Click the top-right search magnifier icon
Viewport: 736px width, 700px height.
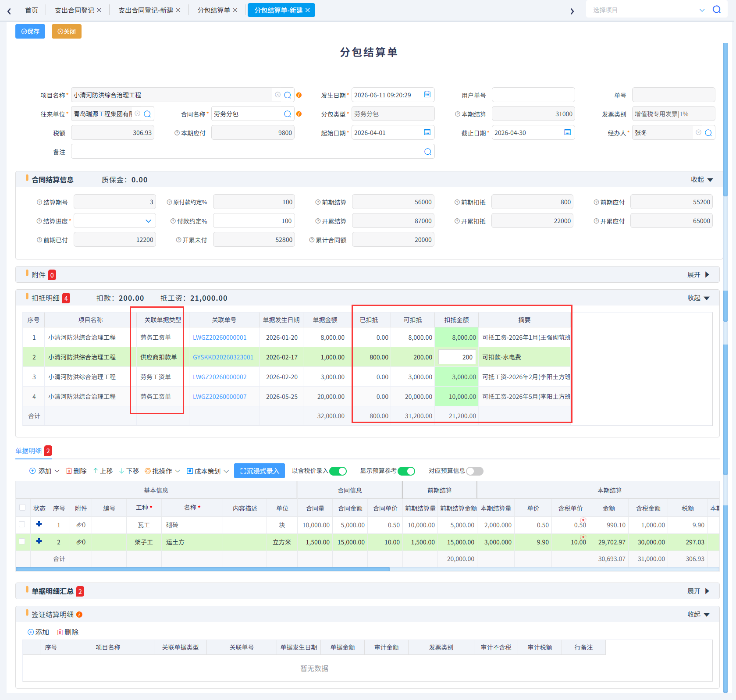pos(717,10)
